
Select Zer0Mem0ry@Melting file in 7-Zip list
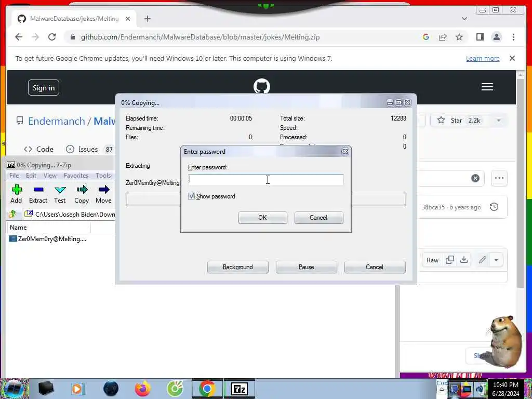tap(47, 239)
